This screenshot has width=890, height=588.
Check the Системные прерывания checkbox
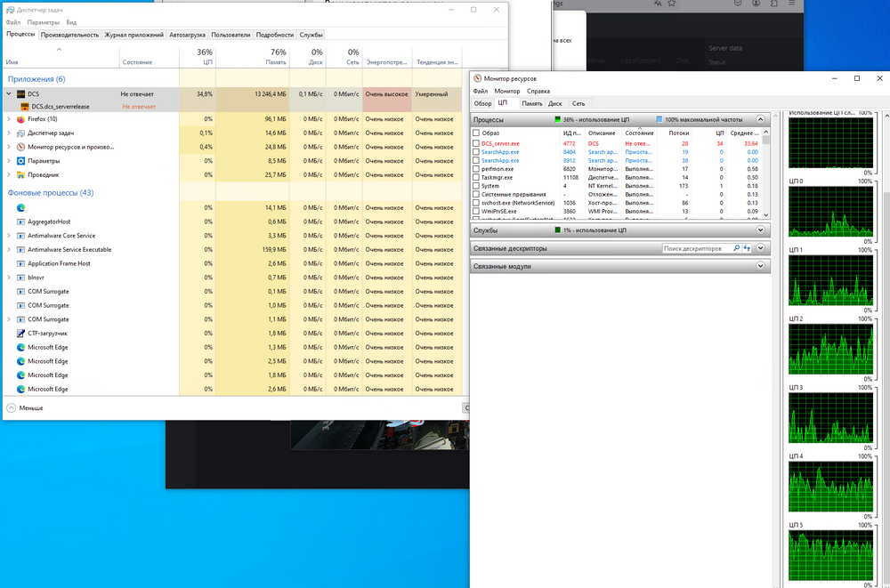click(476, 194)
